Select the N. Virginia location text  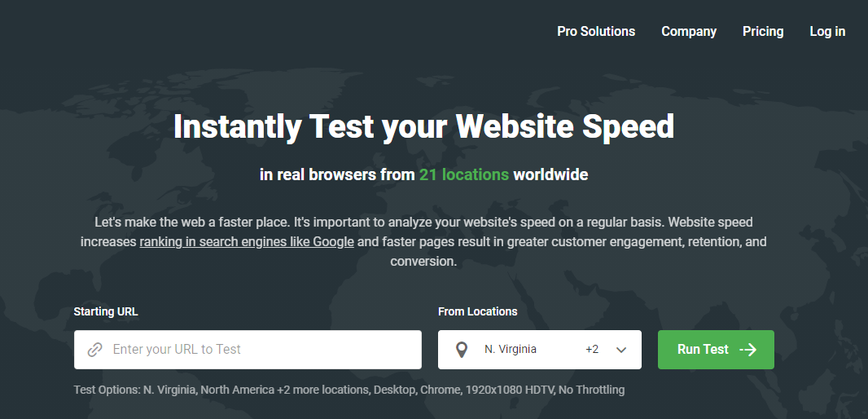[x=511, y=349]
